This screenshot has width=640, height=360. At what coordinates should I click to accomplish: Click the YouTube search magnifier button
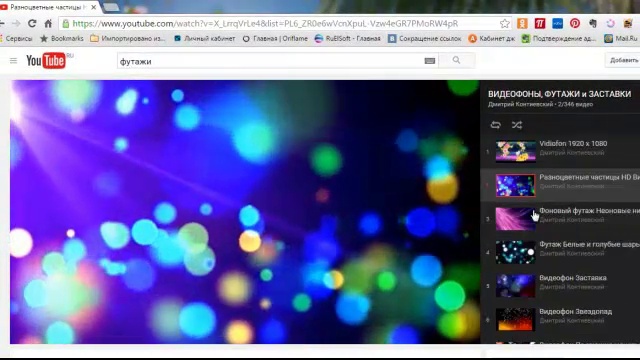pyautogui.click(x=456, y=60)
